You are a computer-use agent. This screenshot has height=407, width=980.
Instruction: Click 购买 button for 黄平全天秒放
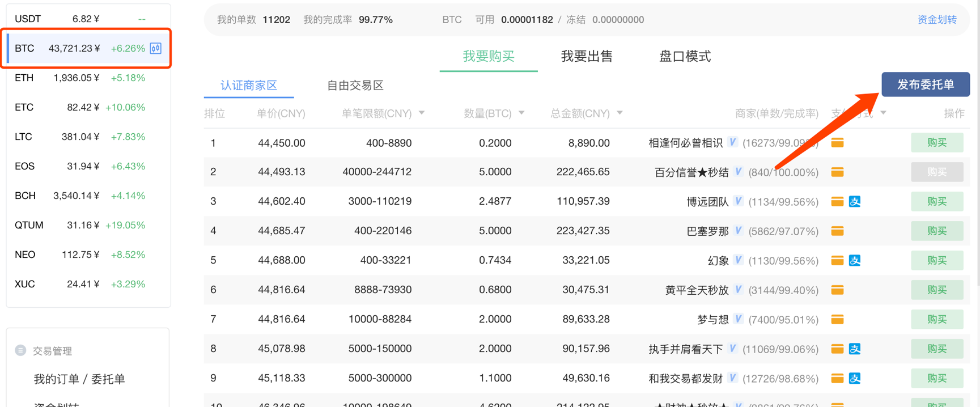click(x=937, y=290)
